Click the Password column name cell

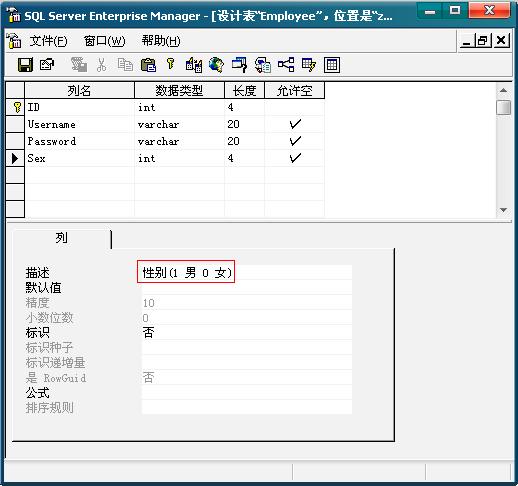[x=80, y=141]
